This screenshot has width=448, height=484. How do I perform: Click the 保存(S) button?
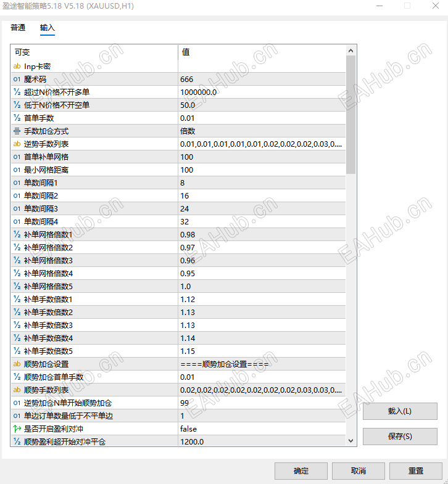tap(400, 437)
